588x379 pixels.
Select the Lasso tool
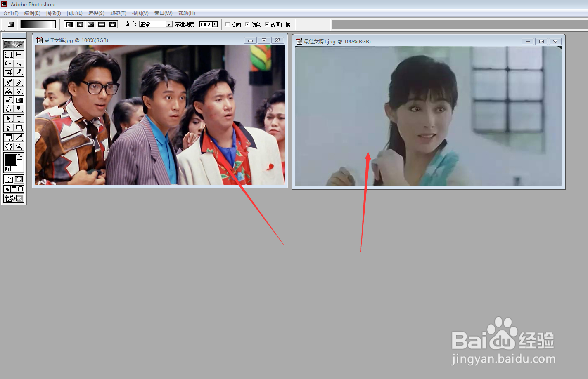coord(9,64)
